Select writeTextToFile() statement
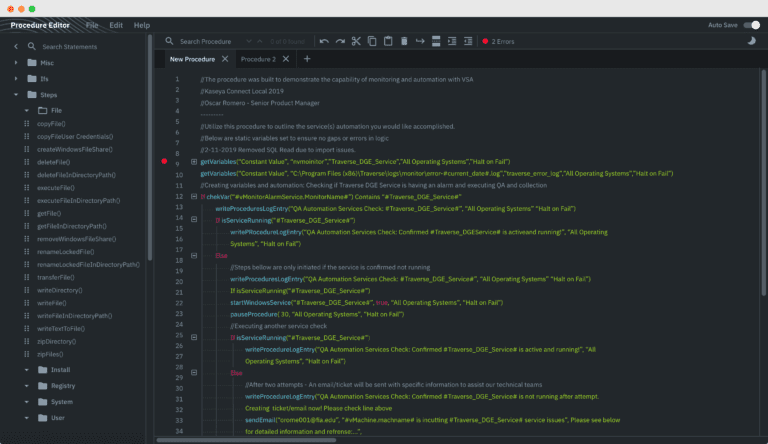The width and height of the screenshot is (768, 444). point(61,328)
